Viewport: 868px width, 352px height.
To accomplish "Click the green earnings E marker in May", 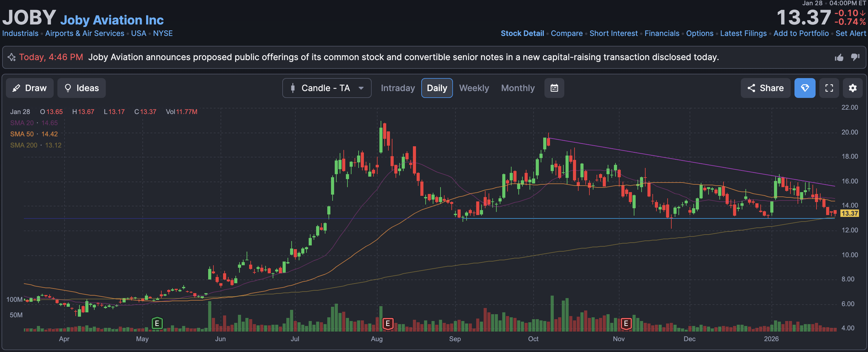I will tap(157, 323).
